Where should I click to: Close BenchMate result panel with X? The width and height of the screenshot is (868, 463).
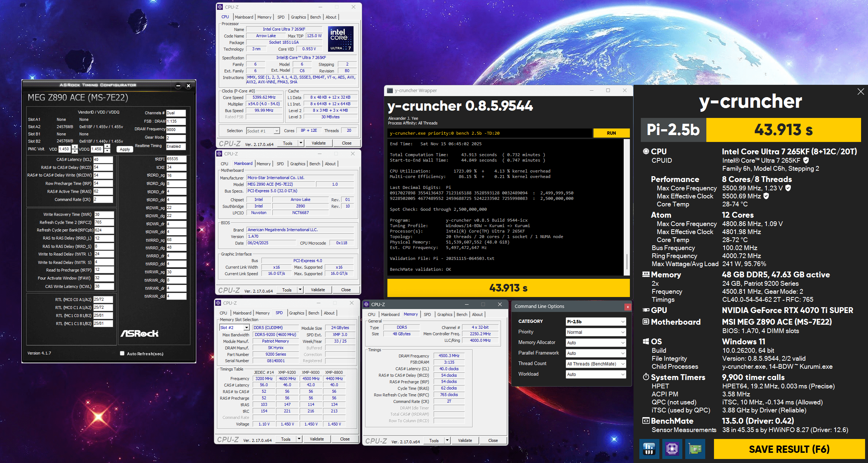coord(860,92)
